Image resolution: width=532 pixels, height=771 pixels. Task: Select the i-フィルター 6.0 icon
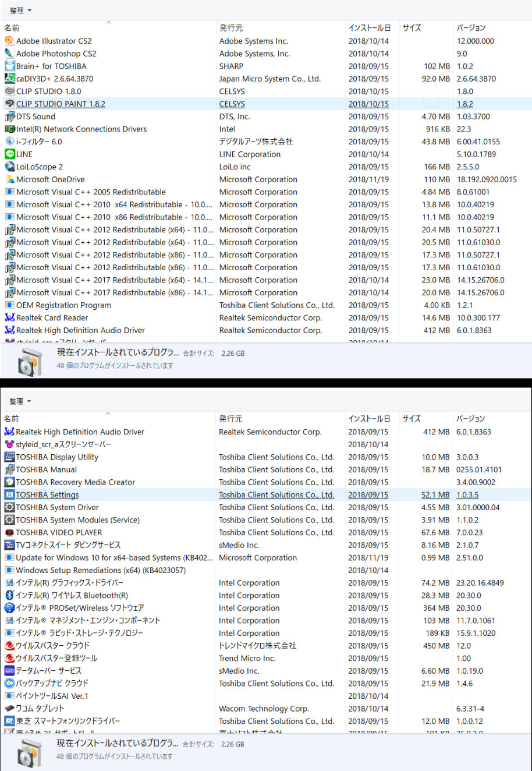[x=9, y=142]
